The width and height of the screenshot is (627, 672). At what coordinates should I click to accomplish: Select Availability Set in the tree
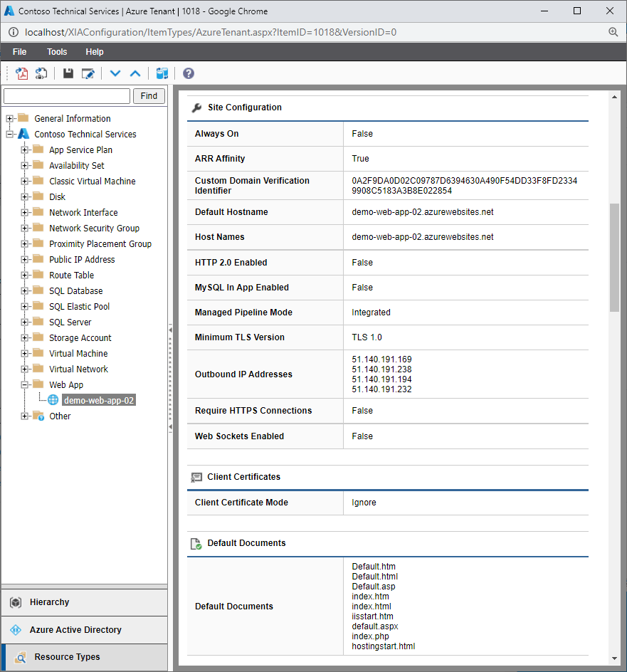click(77, 165)
